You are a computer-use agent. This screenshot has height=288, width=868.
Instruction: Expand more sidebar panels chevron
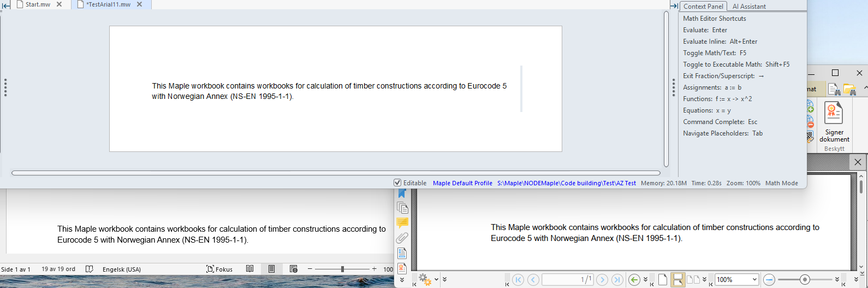coord(402,280)
